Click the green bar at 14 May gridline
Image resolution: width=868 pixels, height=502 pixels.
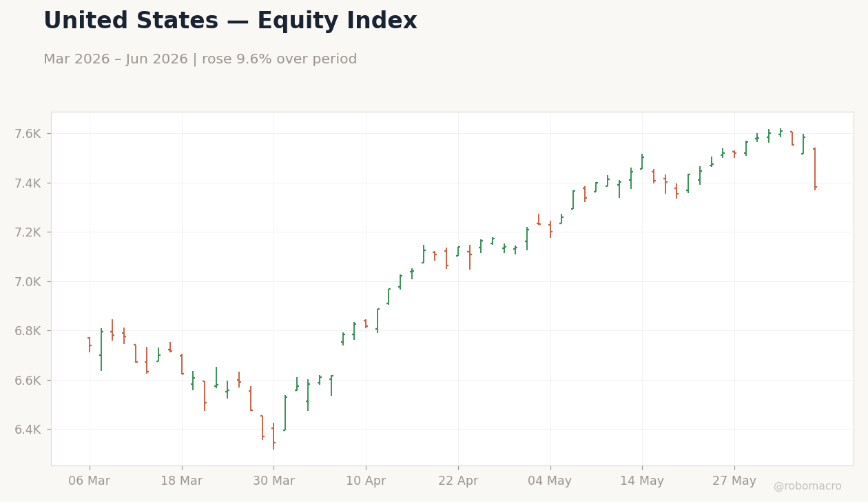coord(642,162)
